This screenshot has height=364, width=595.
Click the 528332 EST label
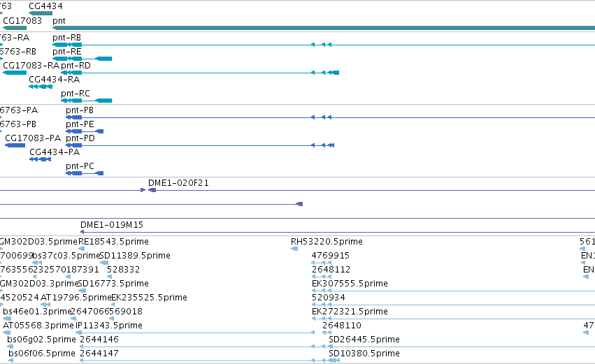tap(123, 270)
